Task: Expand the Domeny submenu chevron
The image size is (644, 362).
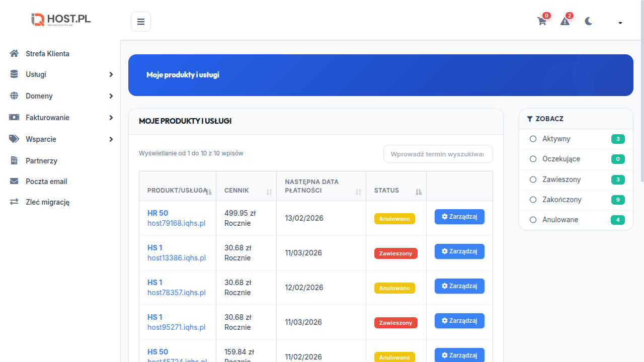Action: (x=111, y=96)
